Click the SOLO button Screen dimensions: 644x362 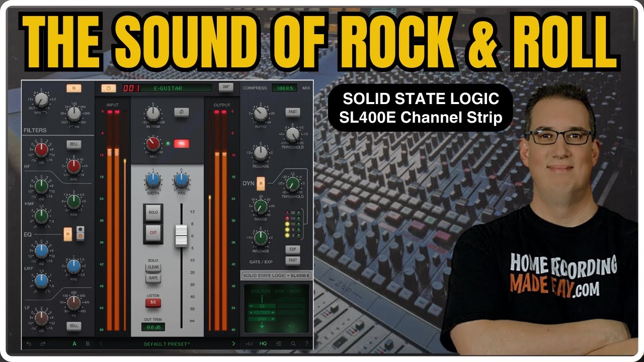tap(153, 213)
